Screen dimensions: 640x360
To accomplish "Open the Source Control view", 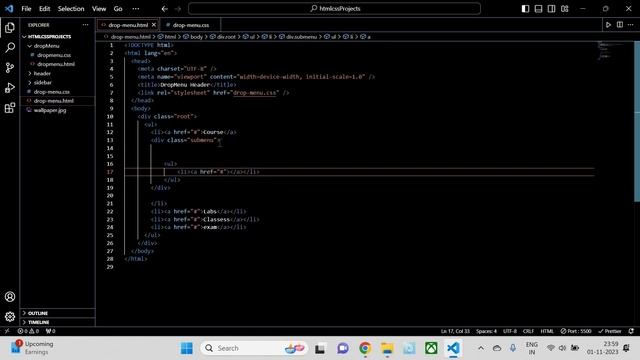I will tap(10, 68).
